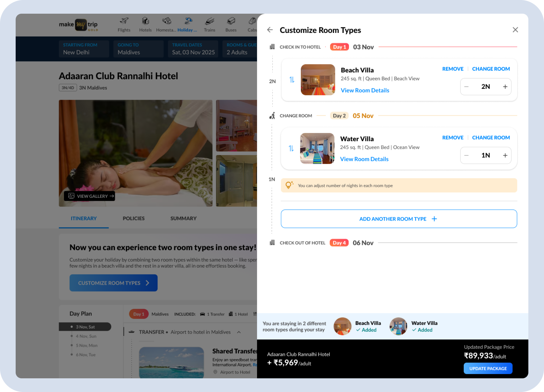Click the Day 1 check-in badge
Screen dimensions: 544x392
tap(340, 47)
